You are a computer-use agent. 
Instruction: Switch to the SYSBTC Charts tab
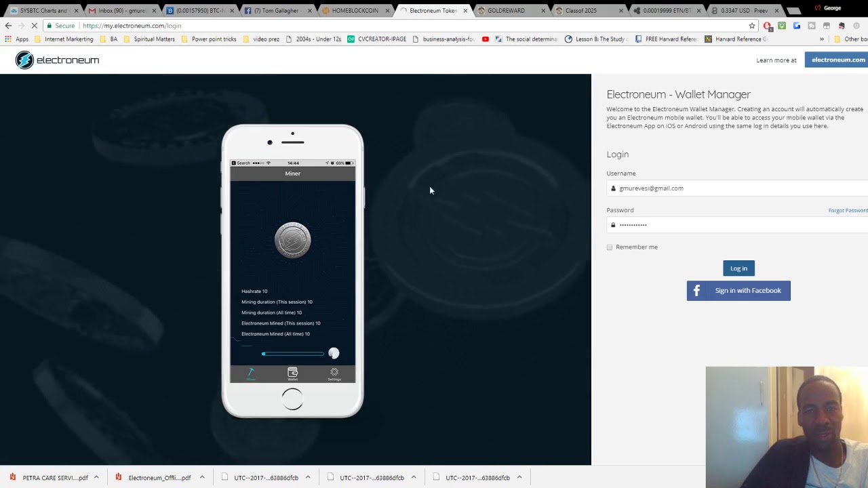[43, 11]
